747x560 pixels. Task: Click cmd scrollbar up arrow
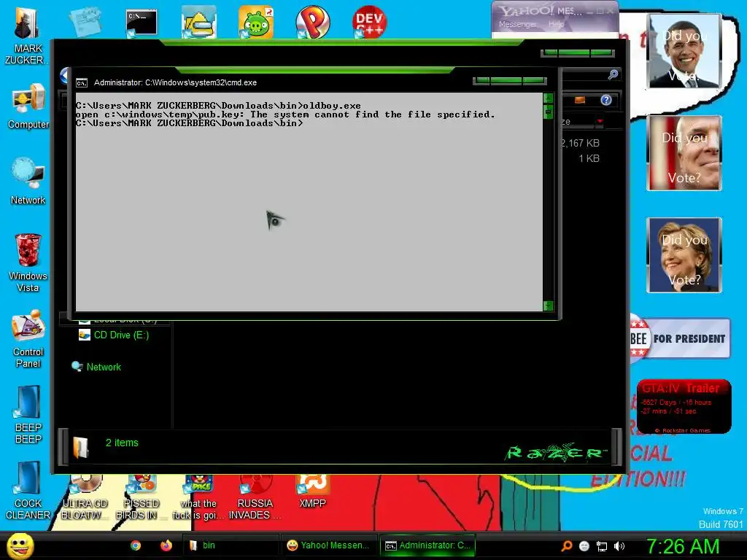coord(549,98)
